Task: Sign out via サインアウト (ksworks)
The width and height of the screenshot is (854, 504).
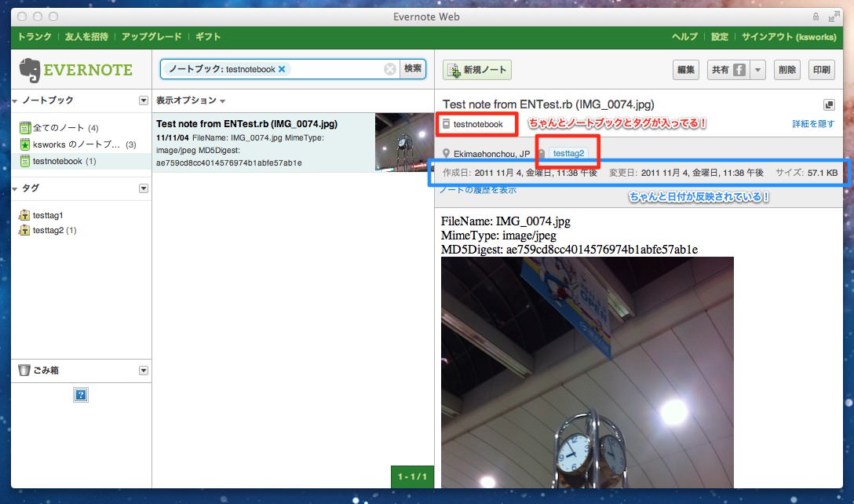Action: pos(789,37)
